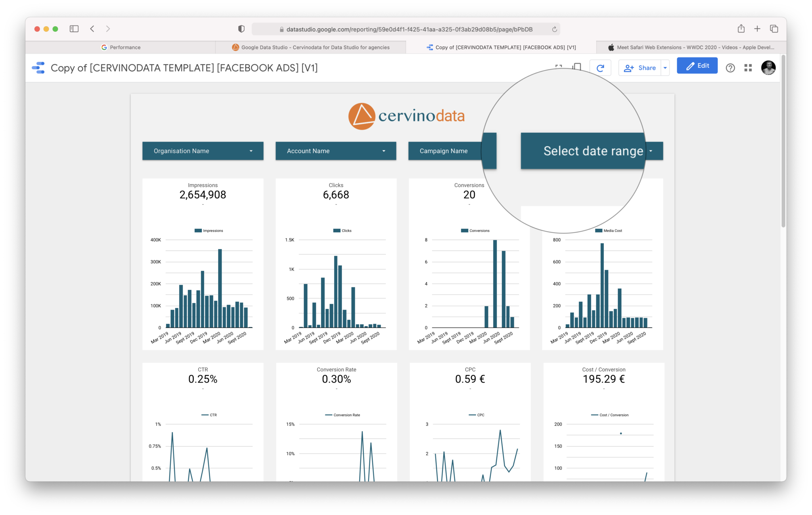Image resolution: width=812 pixels, height=515 pixels.
Task: Add a new tab with plus icon
Action: pos(757,29)
